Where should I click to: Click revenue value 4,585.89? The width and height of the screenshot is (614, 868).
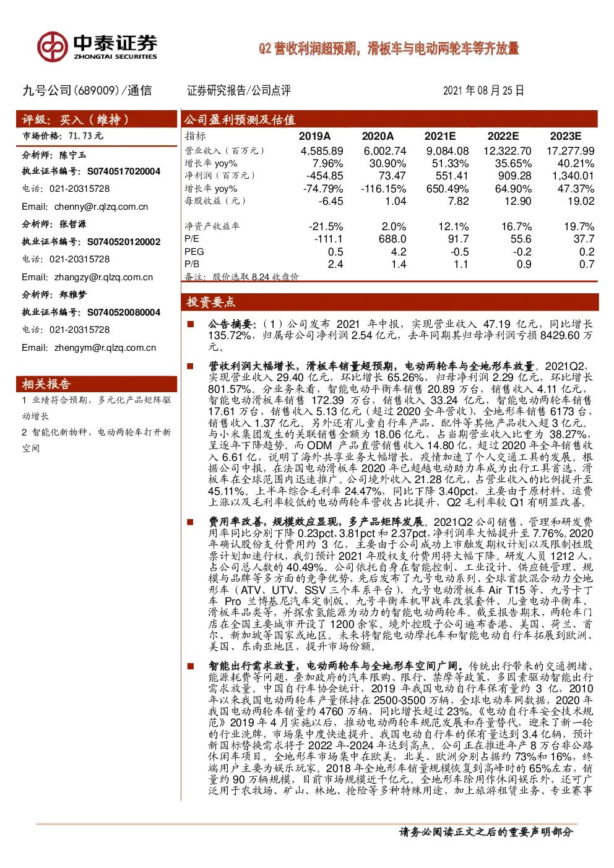322,151
